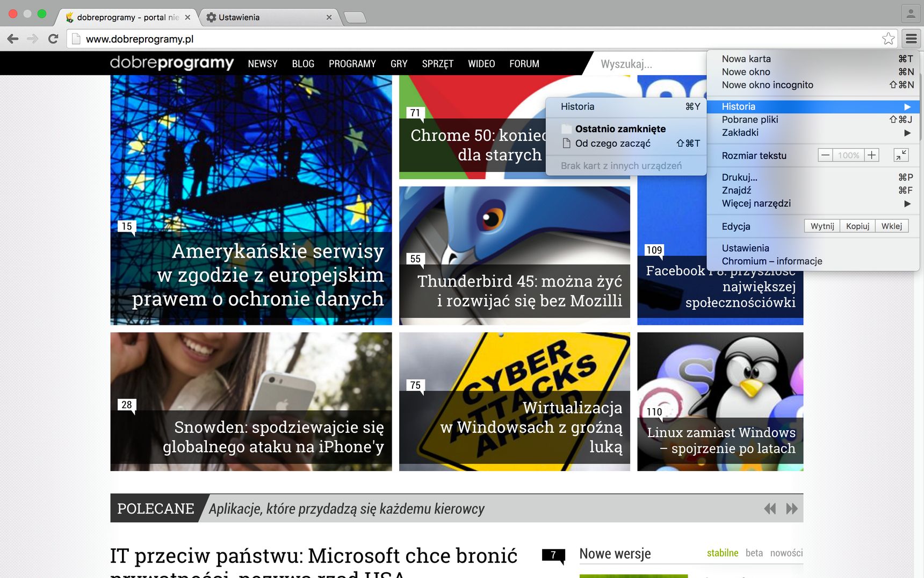Viewport: 924px width, 578px height.
Task: Open WIDEO section in site navigation
Action: (481, 63)
